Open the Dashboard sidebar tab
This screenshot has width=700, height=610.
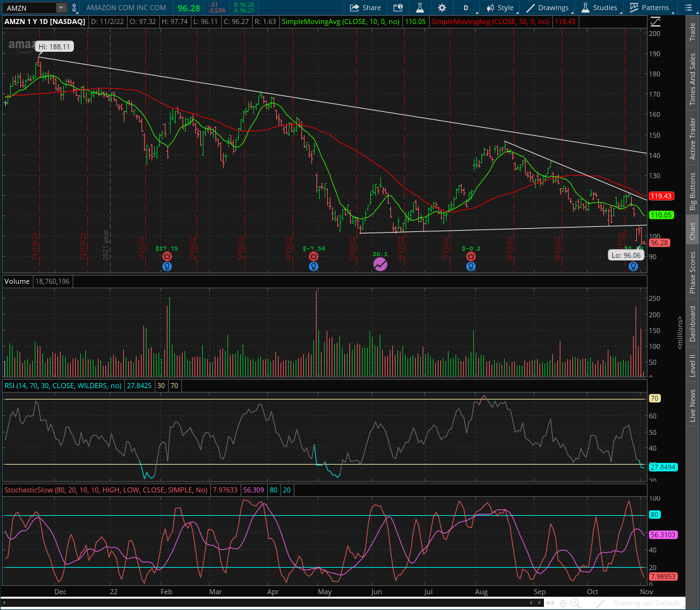click(693, 324)
